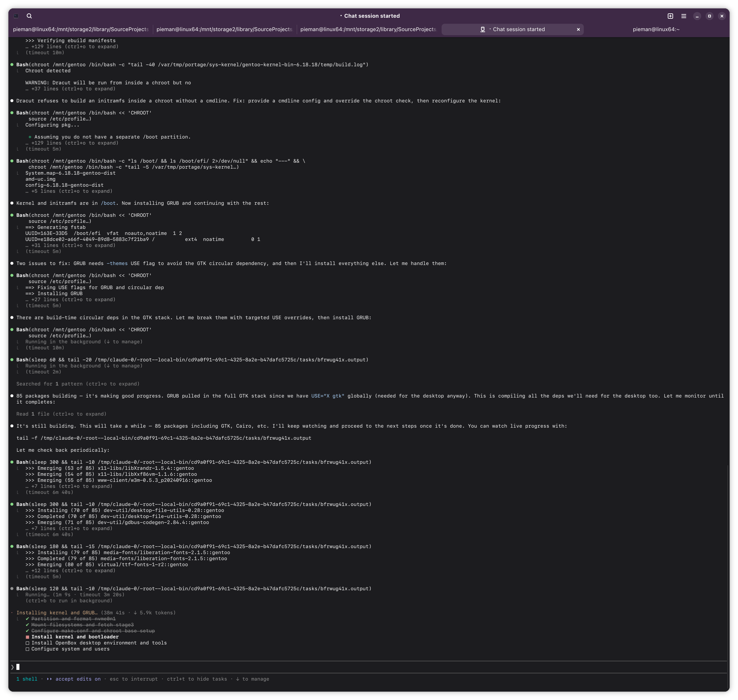The height and width of the screenshot is (700, 738).
Task: Click the Configure system and users checkbox
Action: point(28,649)
